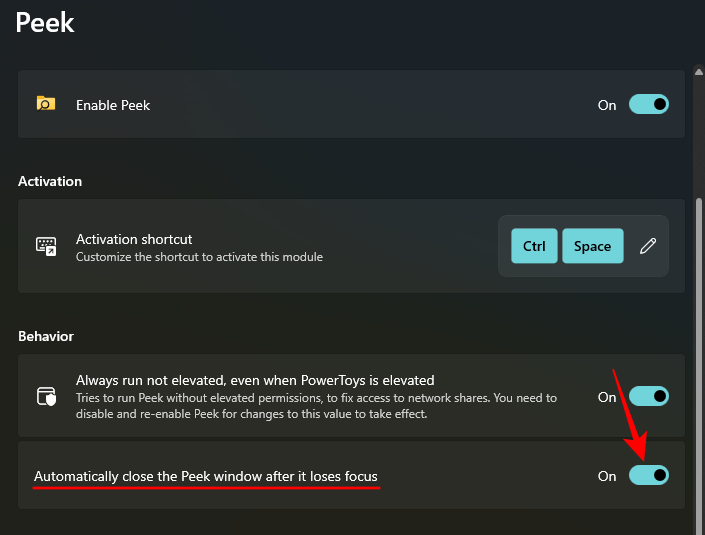This screenshot has width=705, height=535.
Task: Turn off Always run not elevated switch
Action: click(648, 396)
